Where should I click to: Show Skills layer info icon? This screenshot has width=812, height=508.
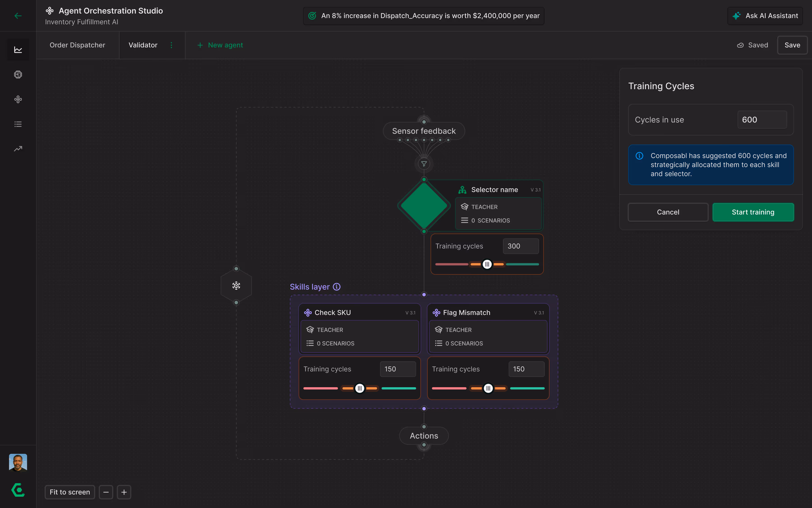point(337,287)
